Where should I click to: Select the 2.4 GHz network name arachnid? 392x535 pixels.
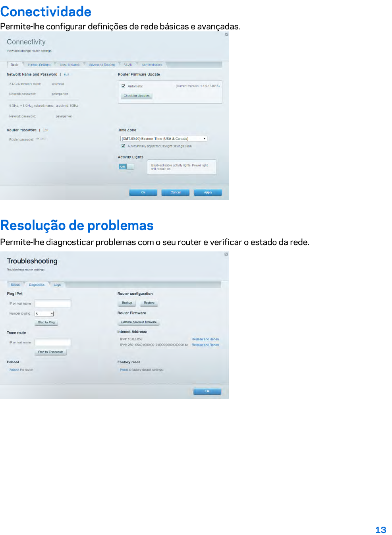[58, 84]
